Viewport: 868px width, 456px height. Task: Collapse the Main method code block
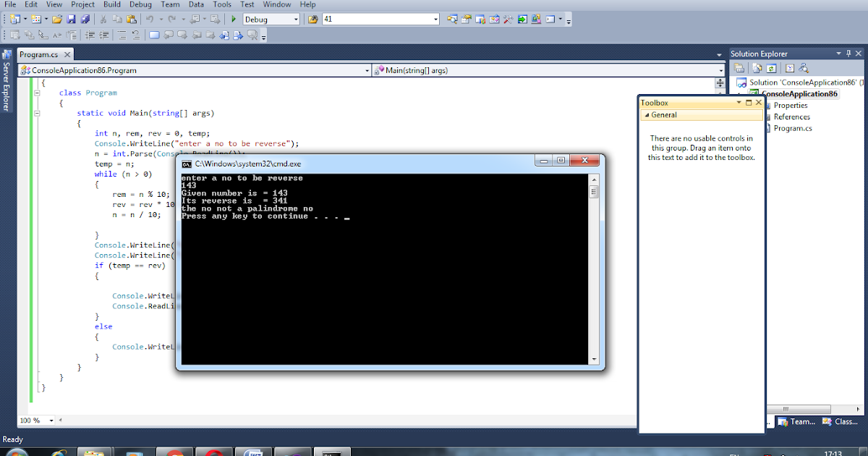[x=36, y=113]
